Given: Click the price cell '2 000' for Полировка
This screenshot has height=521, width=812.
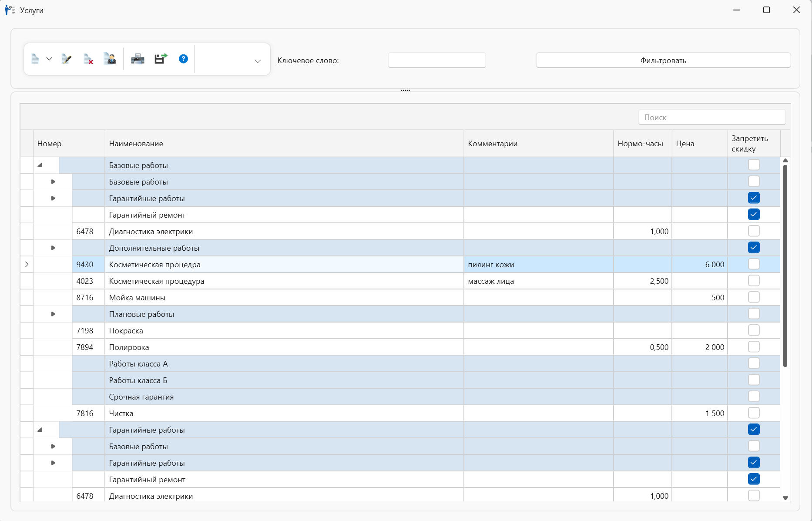Looking at the screenshot, I should click(x=700, y=347).
